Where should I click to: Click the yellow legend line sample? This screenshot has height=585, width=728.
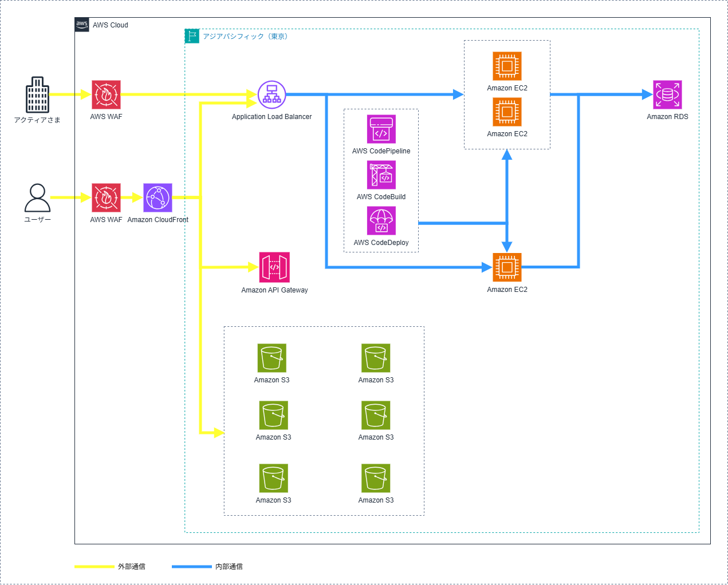95,567
